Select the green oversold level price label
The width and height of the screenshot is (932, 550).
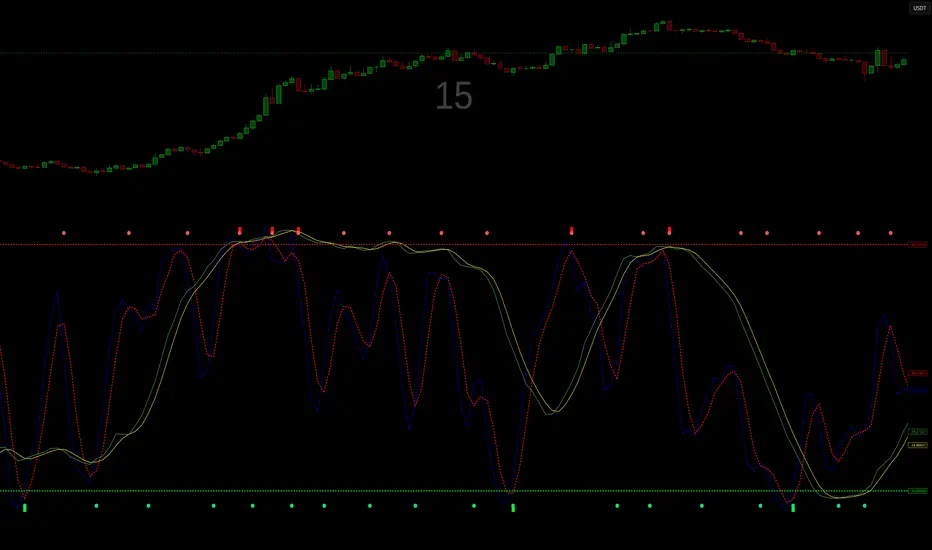(x=918, y=491)
